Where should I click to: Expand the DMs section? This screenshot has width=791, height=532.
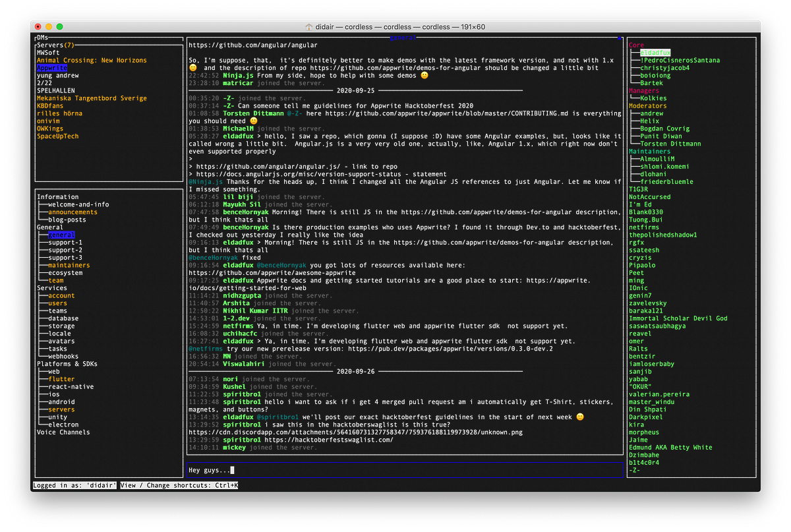coord(42,38)
